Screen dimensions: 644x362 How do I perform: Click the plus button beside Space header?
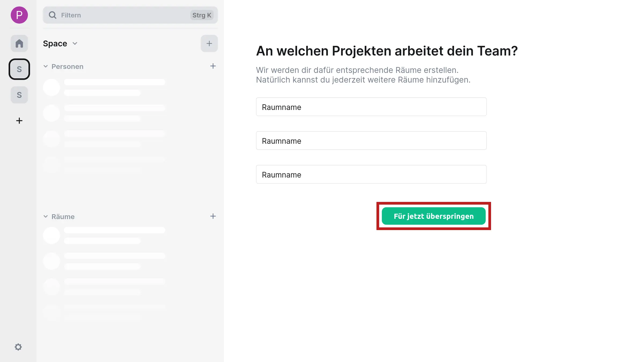(209, 43)
